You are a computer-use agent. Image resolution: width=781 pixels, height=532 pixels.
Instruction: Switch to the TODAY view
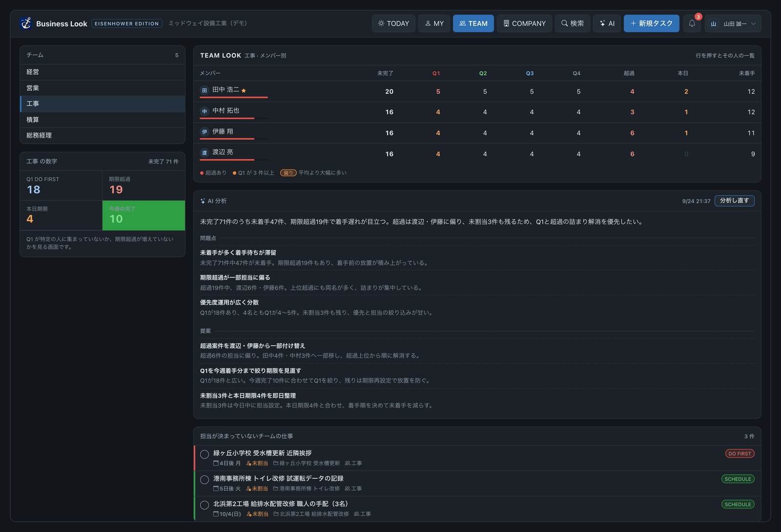pyautogui.click(x=393, y=23)
